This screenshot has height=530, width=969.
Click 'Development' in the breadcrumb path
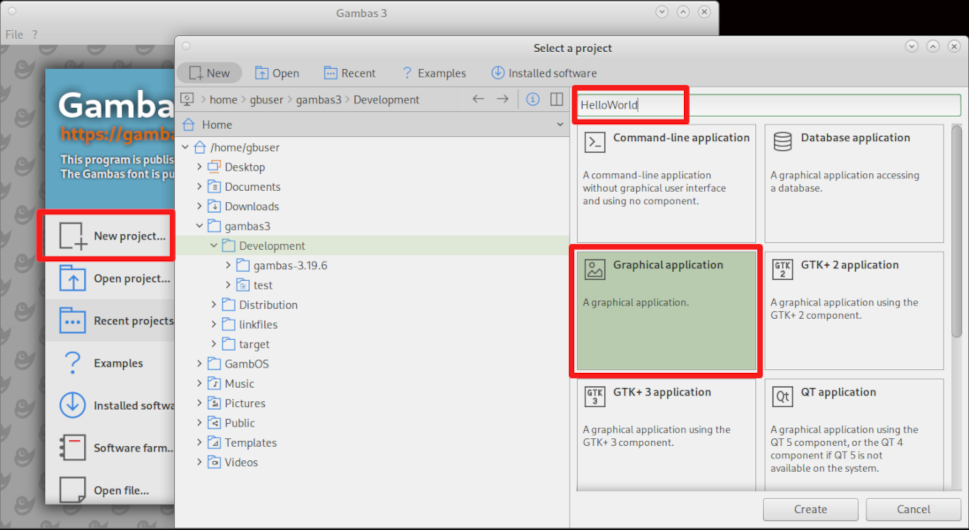(386, 99)
